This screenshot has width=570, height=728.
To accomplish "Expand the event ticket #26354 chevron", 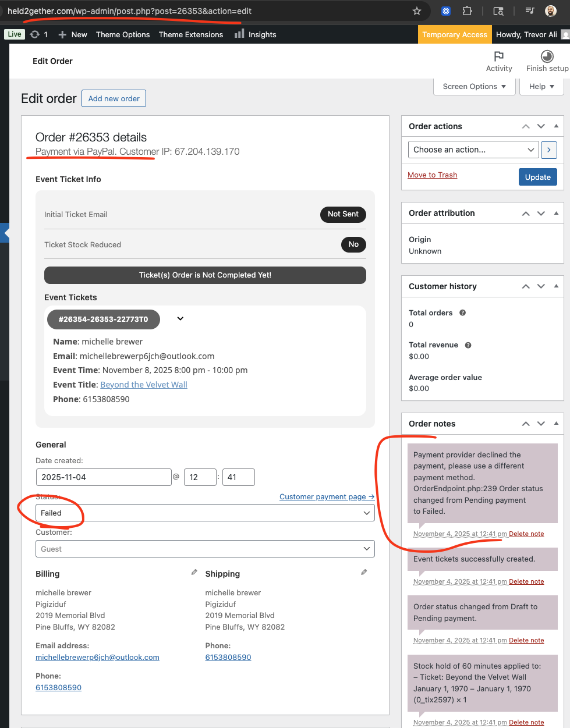I will coord(180,318).
